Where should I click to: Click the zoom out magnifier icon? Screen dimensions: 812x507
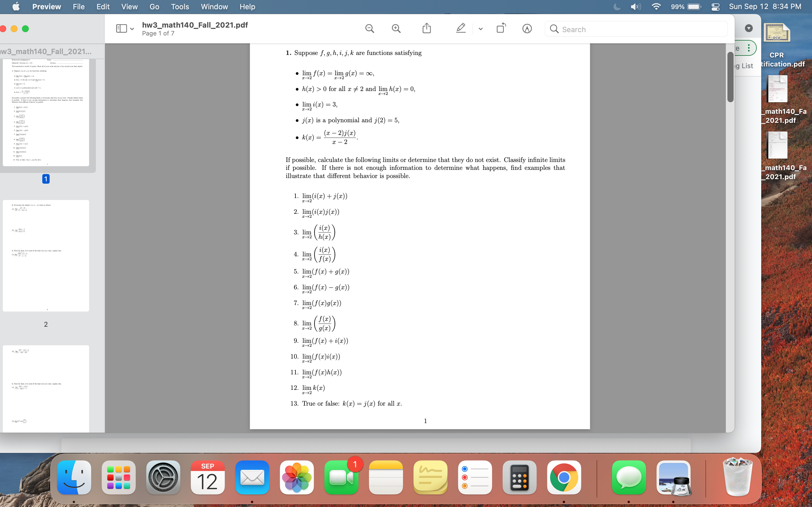click(x=369, y=28)
